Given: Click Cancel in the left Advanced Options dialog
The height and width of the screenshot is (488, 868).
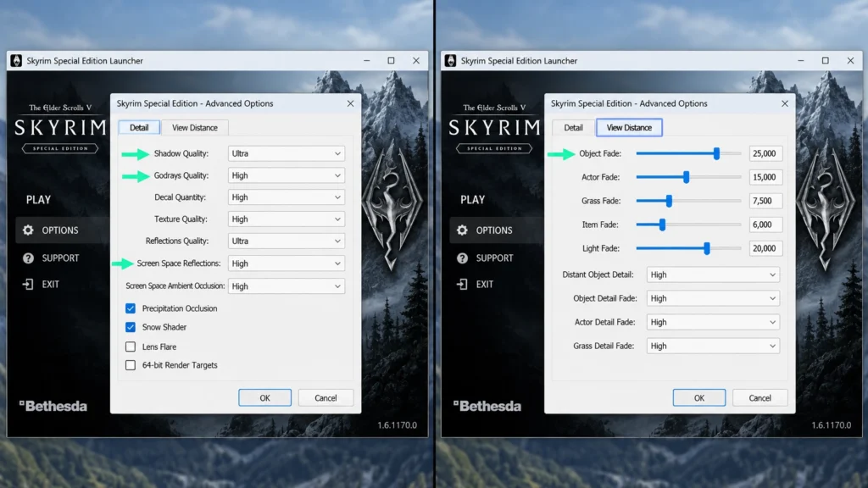Looking at the screenshot, I should pyautogui.click(x=325, y=398).
